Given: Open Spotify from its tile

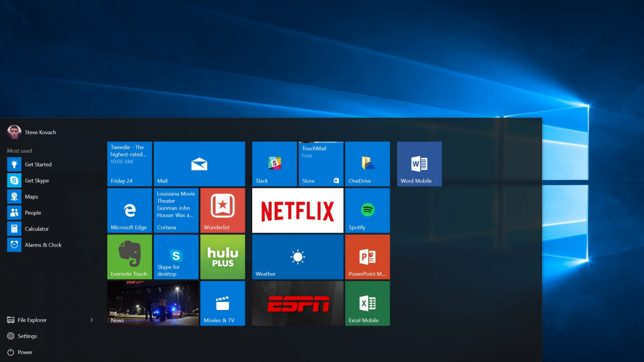Looking at the screenshot, I should coord(367,210).
